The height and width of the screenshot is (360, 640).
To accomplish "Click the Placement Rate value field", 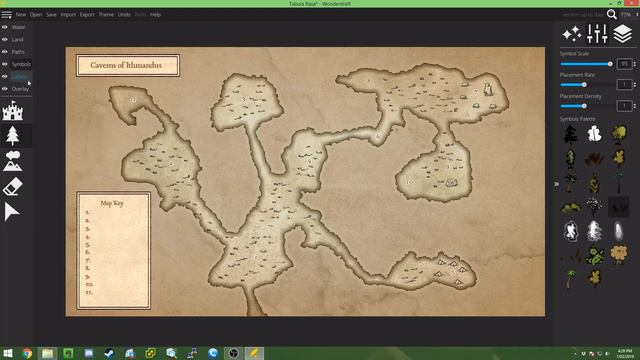I will 624,84.
